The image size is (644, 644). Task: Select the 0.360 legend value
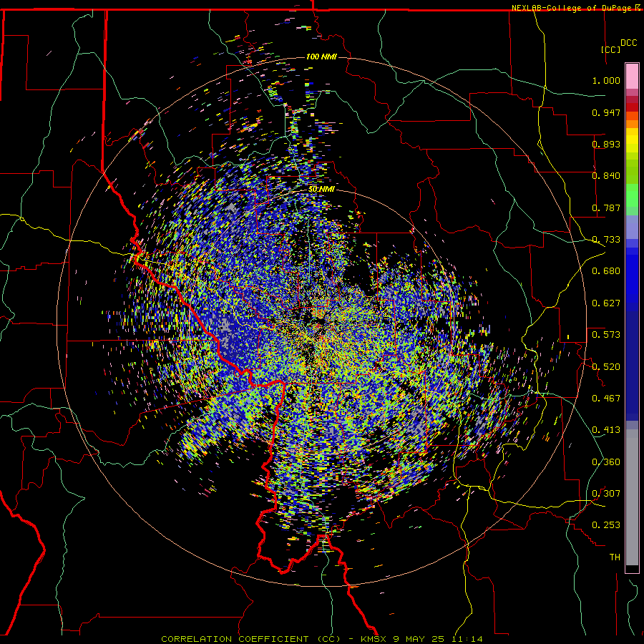(606, 462)
